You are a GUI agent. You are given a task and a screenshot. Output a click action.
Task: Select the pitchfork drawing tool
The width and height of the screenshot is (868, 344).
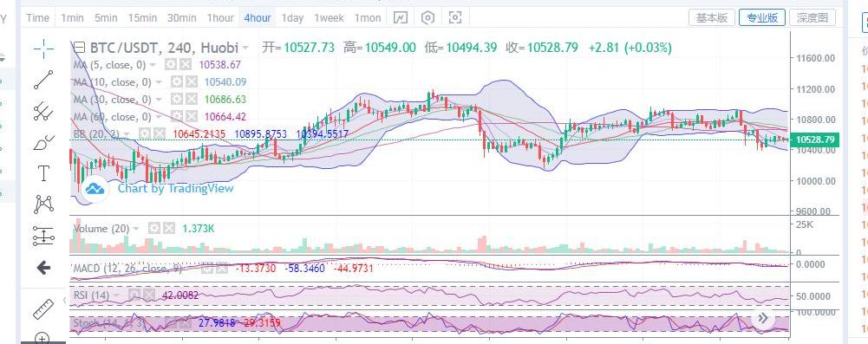click(x=43, y=111)
